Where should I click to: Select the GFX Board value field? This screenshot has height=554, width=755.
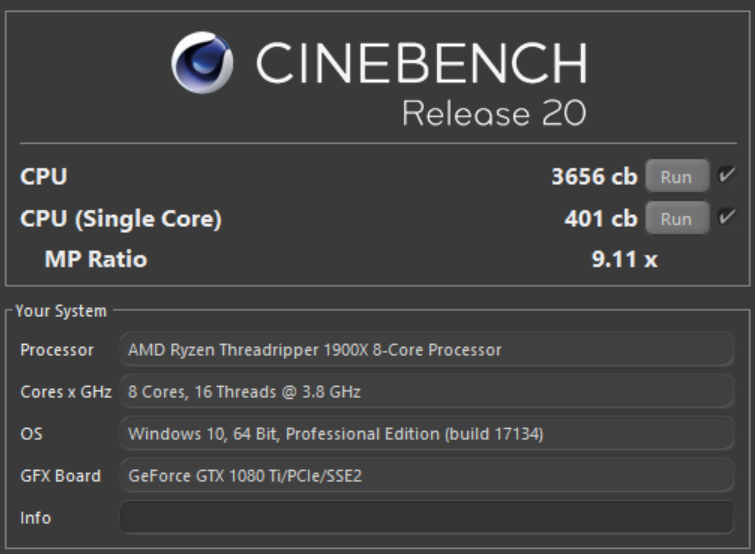click(x=427, y=476)
